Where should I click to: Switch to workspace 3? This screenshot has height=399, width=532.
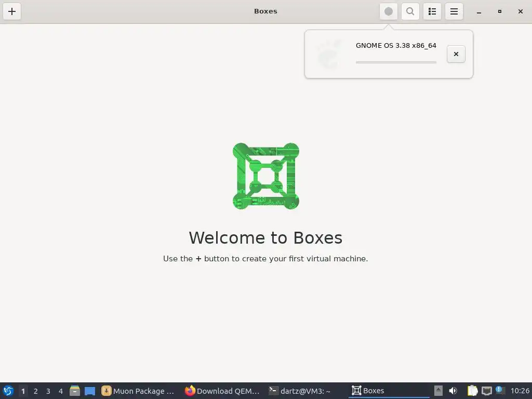pyautogui.click(x=48, y=391)
